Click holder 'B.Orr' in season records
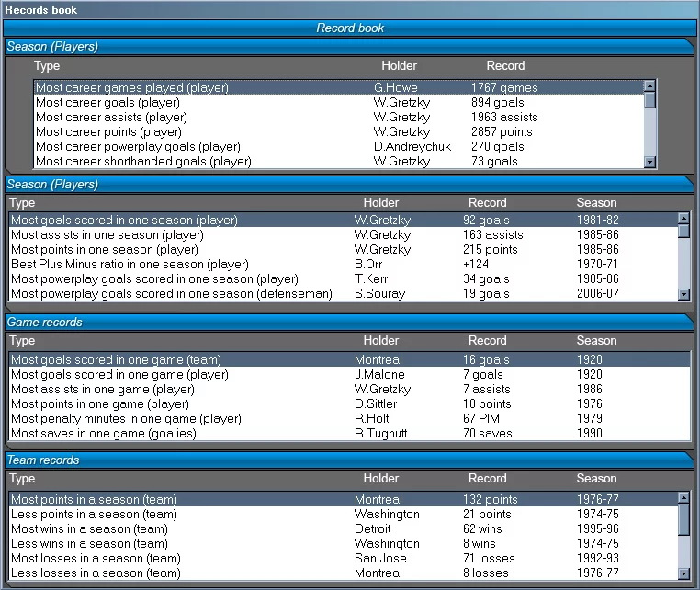 point(368,264)
